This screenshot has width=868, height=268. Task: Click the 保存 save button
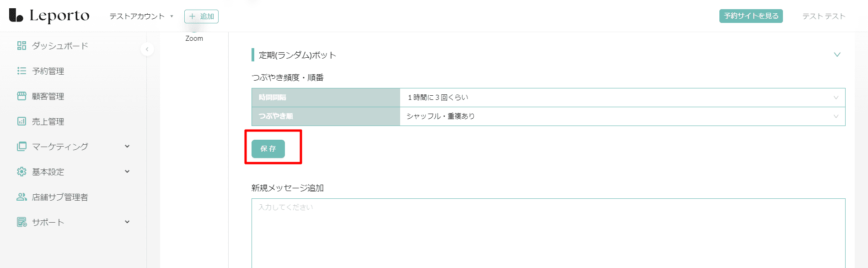tap(268, 149)
